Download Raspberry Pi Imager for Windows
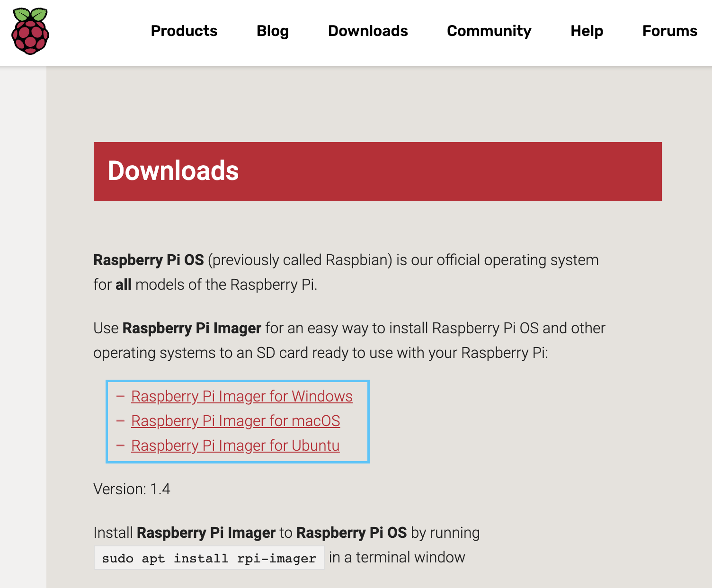Viewport: 712px width, 588px height. [x=242, y=396]
